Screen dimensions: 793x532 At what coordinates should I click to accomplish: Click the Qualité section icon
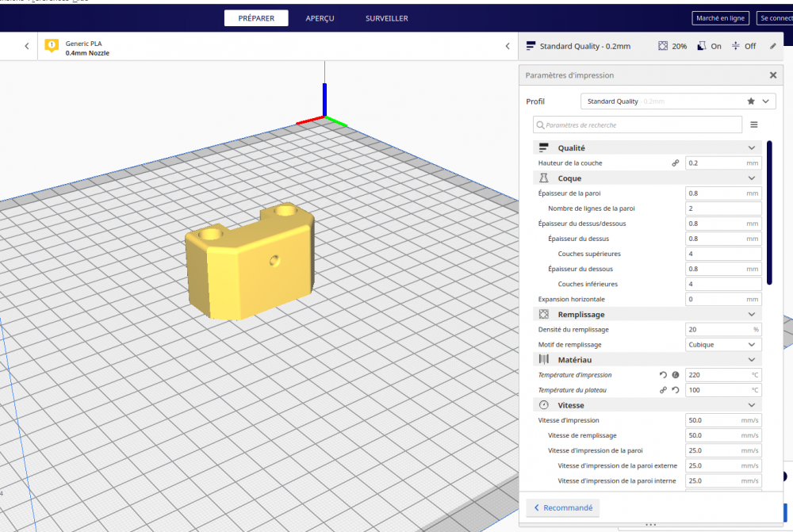[x=544, y=147]
